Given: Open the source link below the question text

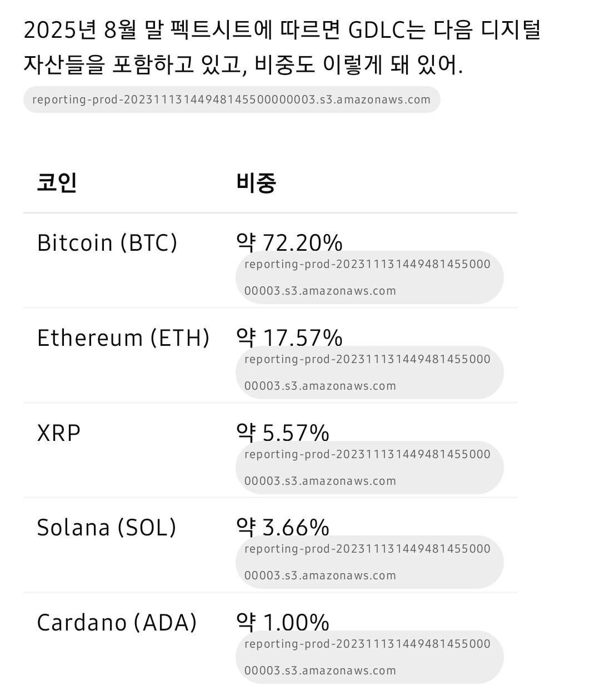Looking at the screenshot, I should tap(231, 100).
